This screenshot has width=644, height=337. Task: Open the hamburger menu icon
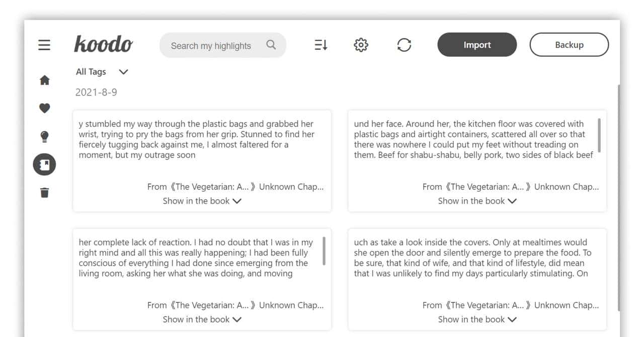click(x=44, y=45)
